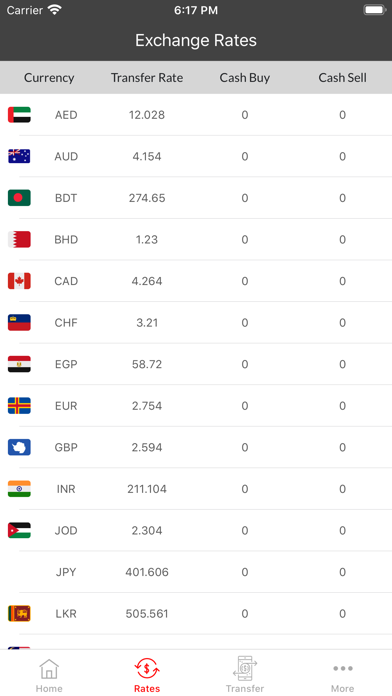Select the Cash Sell column header
The height and width of the screenshot is (696, 392).
343,78
